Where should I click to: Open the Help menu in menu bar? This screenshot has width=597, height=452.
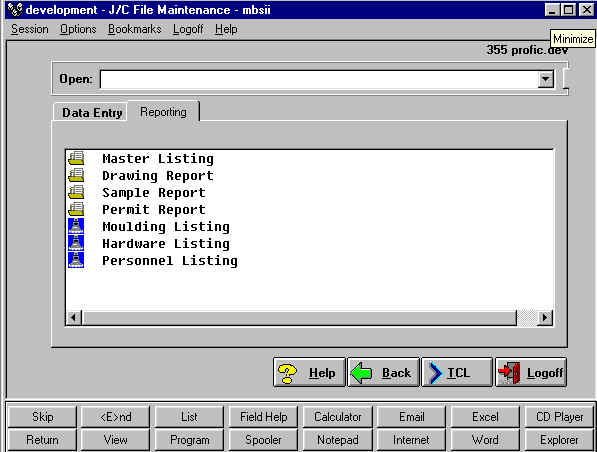tap(226, 29)
